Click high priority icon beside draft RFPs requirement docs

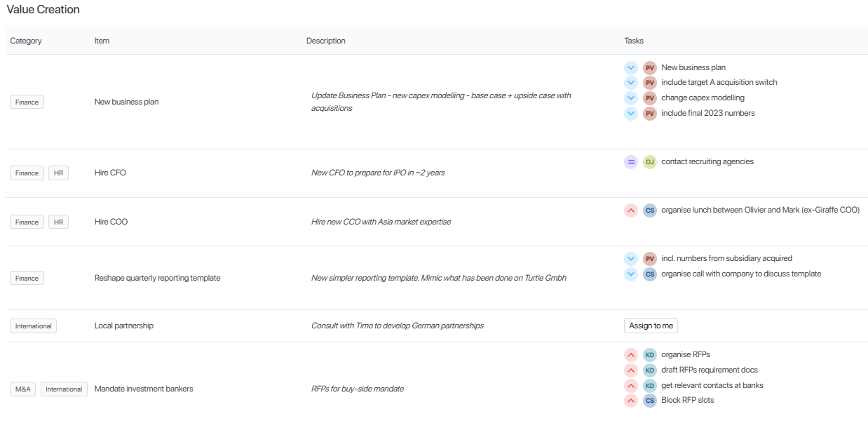pyautogui.click(x=630, y=370)
